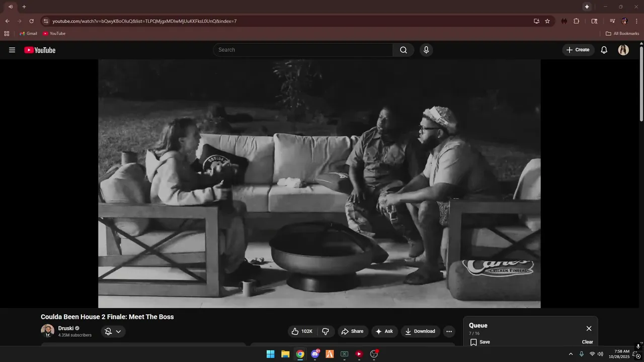The width and height of the screenshot is (644, 362).
Task: Dislike the video with thumbs down
Action: [326, 331]
